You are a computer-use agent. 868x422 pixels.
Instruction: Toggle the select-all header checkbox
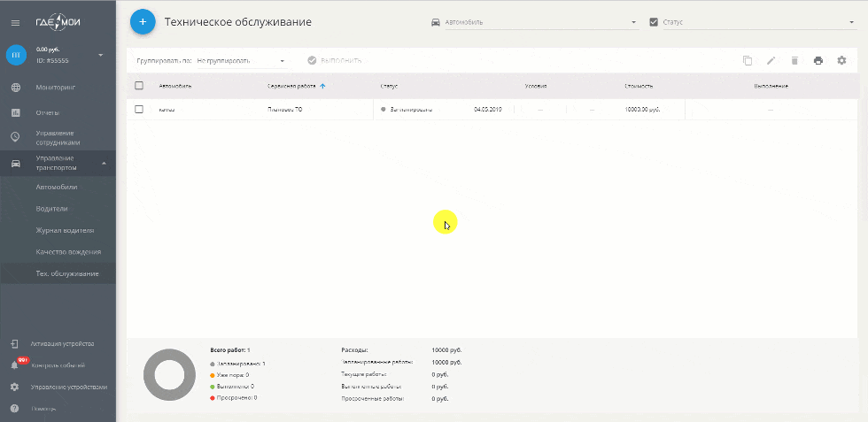click(139, 86)
